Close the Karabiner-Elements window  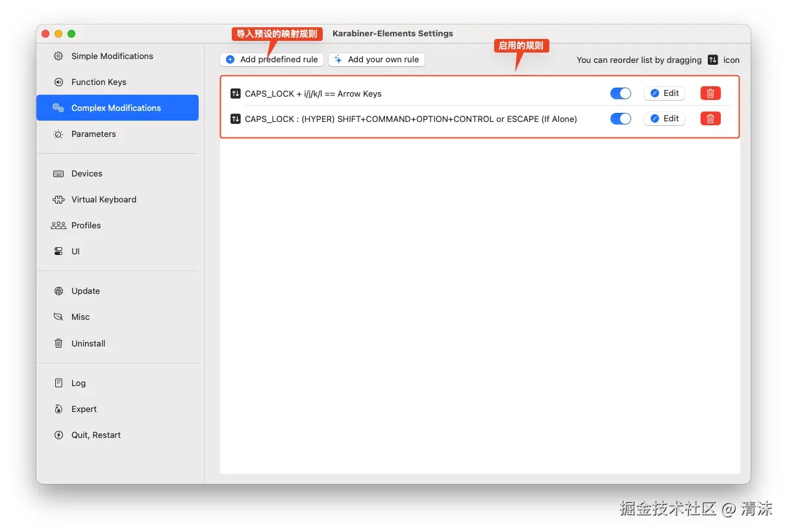(x=45, y=34)
